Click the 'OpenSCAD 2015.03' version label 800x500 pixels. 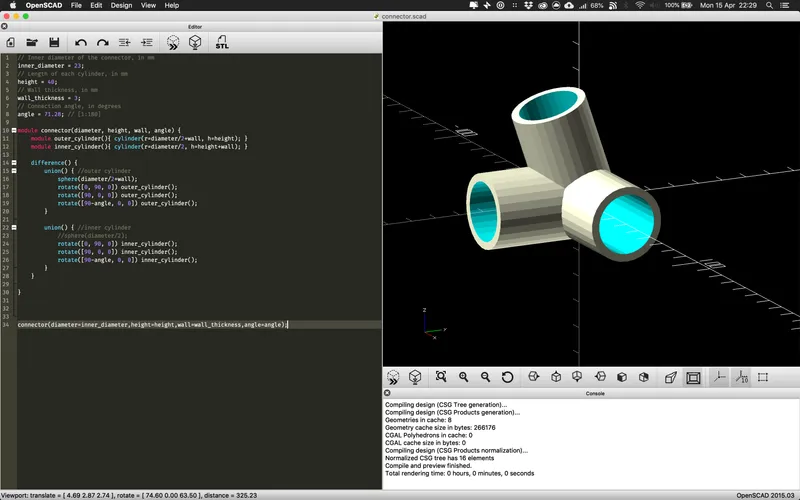(767, 495)
